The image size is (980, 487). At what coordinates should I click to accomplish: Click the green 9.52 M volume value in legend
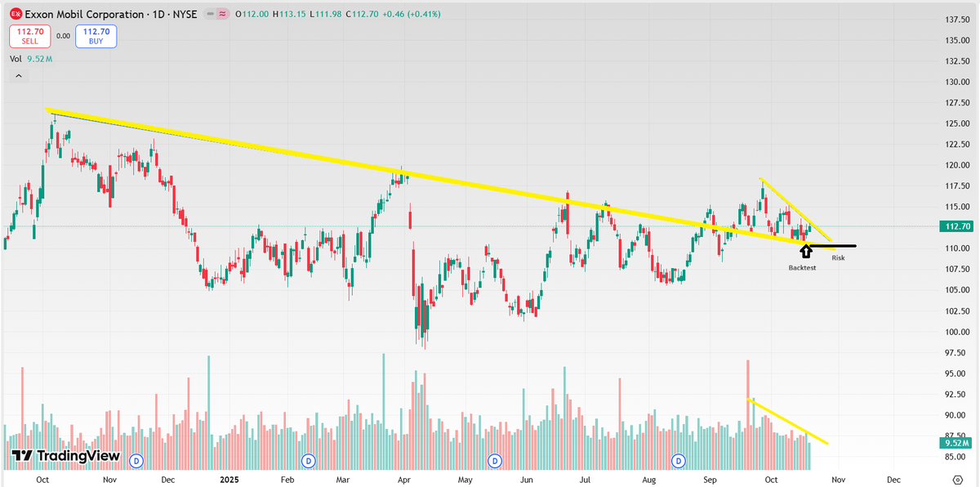tap(40, 59)
